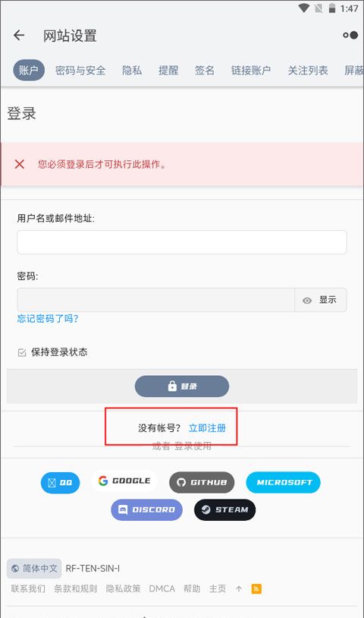Sign in with the QQ button
The height and width of the screenshot is (618, 364).
60,483
